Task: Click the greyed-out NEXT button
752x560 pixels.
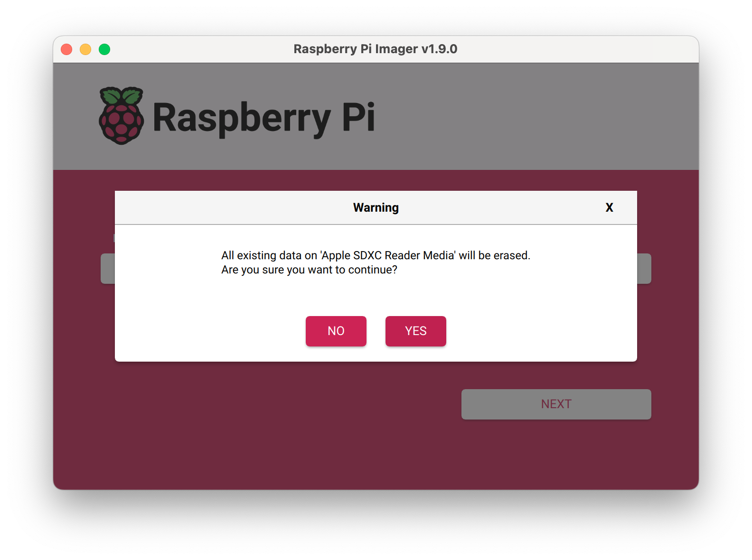Action: 556,404
